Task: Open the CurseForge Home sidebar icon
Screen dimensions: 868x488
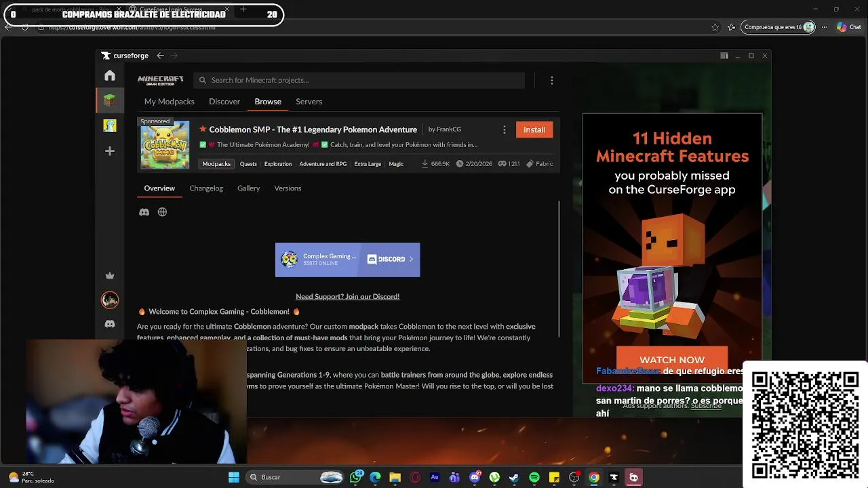Action: [x=110, y=75]
